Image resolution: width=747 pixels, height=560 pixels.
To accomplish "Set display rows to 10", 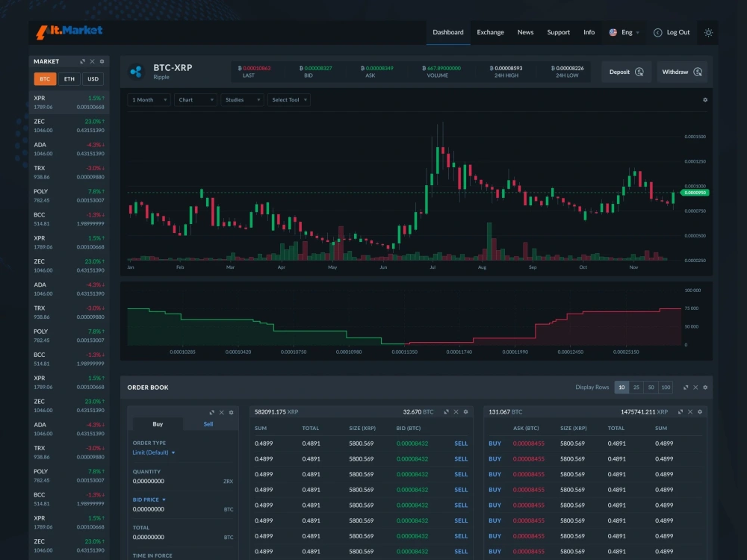I will pos(622,387).
